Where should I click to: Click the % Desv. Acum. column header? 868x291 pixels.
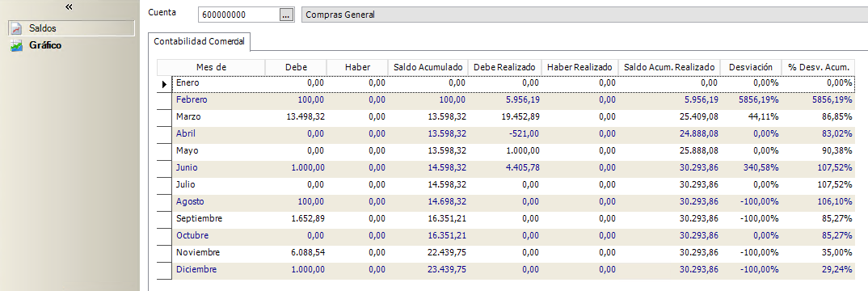pyautogui.click(x=818, y=67)
